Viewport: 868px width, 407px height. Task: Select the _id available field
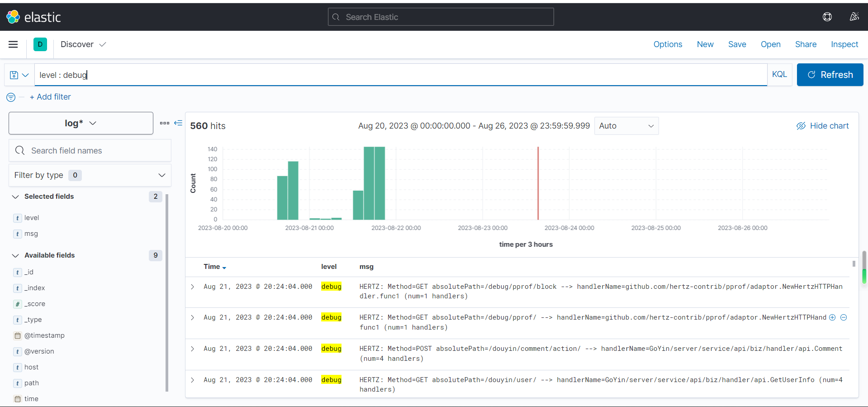click(29, 272)
